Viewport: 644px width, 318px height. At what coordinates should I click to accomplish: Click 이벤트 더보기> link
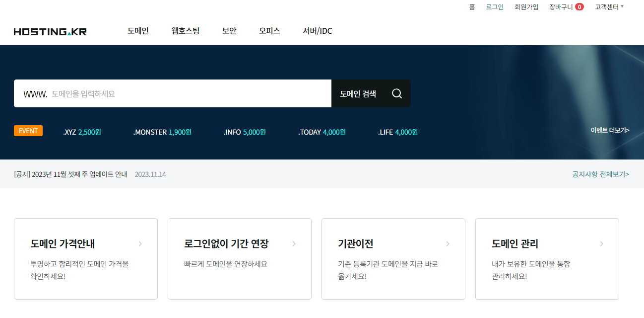pyautogui.click(x=610, y=130)
